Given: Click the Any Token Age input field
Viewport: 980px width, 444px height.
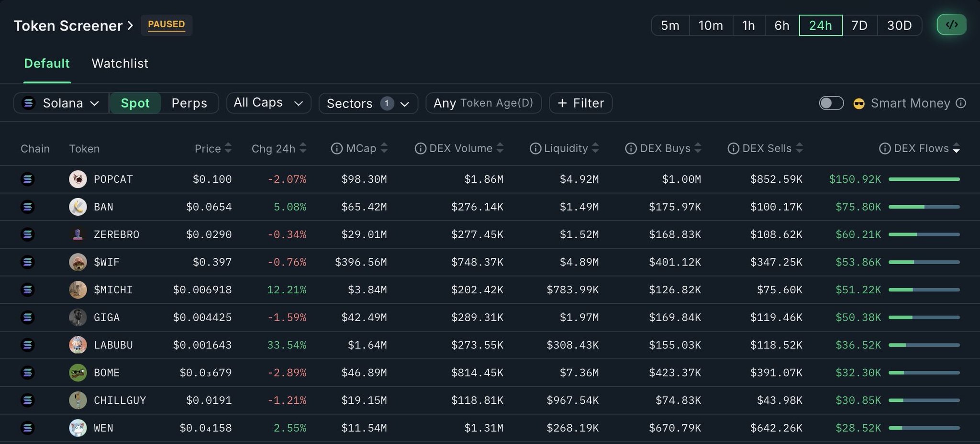Looking at the screenshot, I should click(x=483, y=103).
